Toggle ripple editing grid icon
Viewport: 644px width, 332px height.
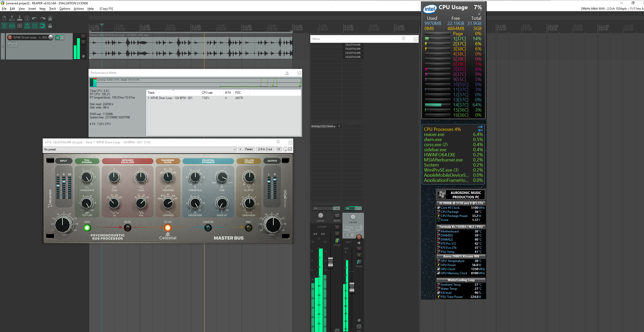[20, 26]
